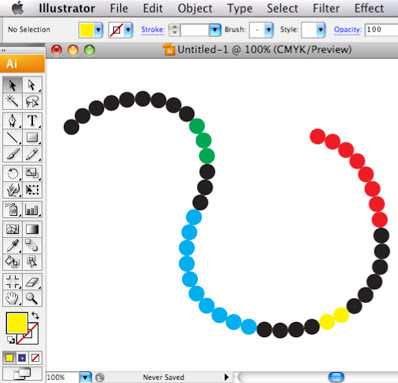Select the Type tool
The width and height of the screenshot is (398, 383).
tap(32, 120)
